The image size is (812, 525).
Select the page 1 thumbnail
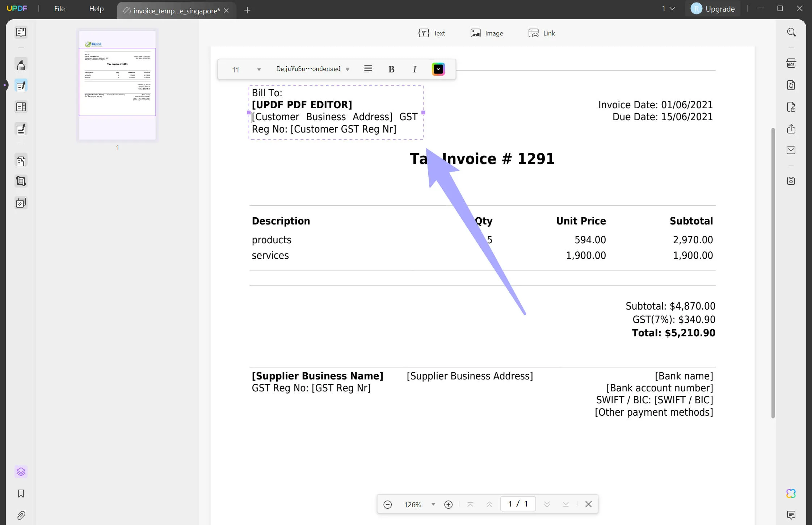(117, 85)
